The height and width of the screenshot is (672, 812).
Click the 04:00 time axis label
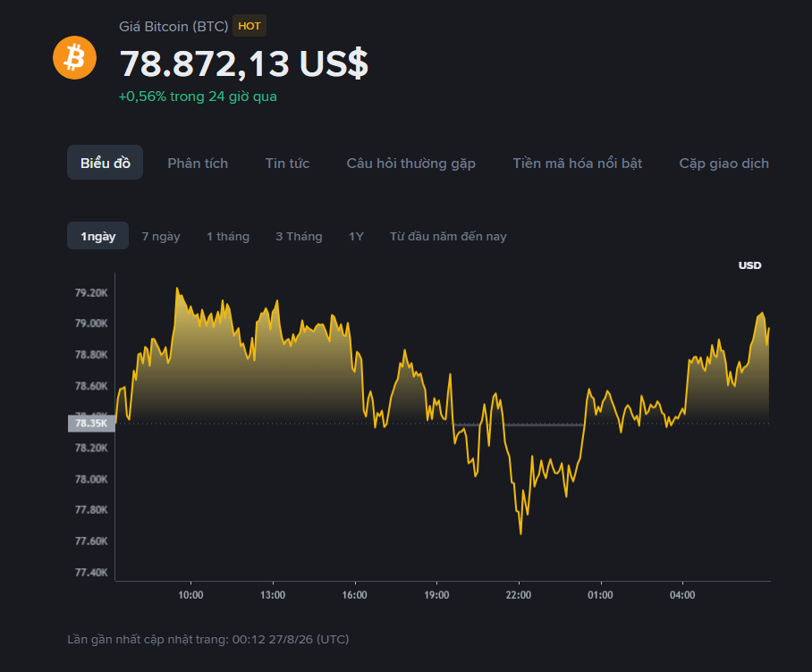[x=682, y=595]
